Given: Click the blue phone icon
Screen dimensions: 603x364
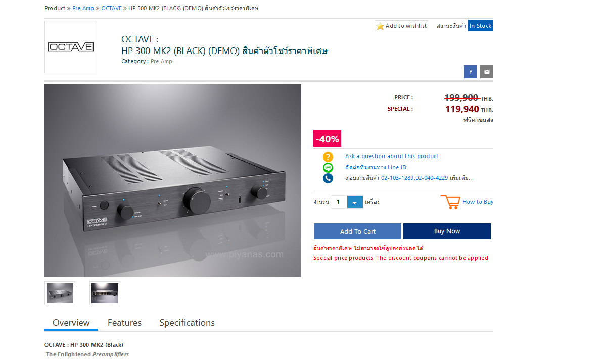Looking at the screenshot, I should click(x=328, y=178).
